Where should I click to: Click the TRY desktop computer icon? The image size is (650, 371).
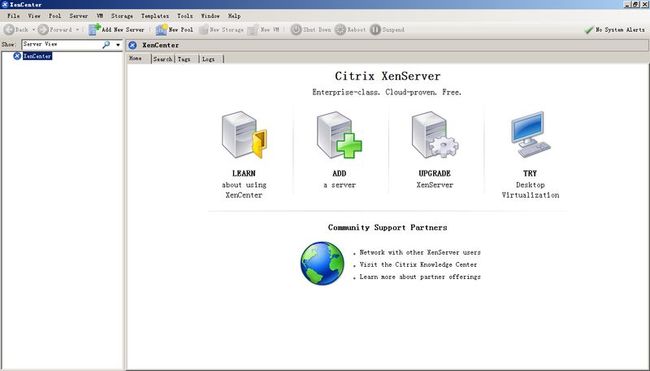click(x=530, y=135)
